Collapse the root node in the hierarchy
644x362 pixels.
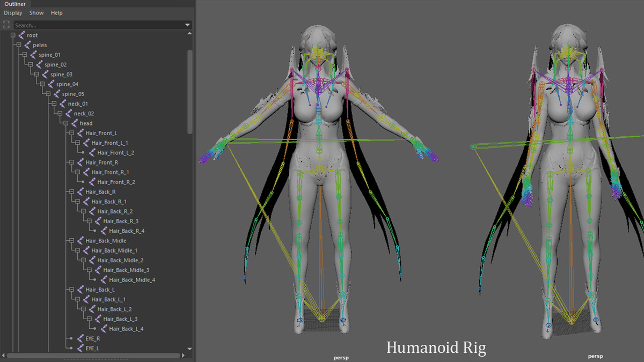pyautogui.click(x=13, y=35)
